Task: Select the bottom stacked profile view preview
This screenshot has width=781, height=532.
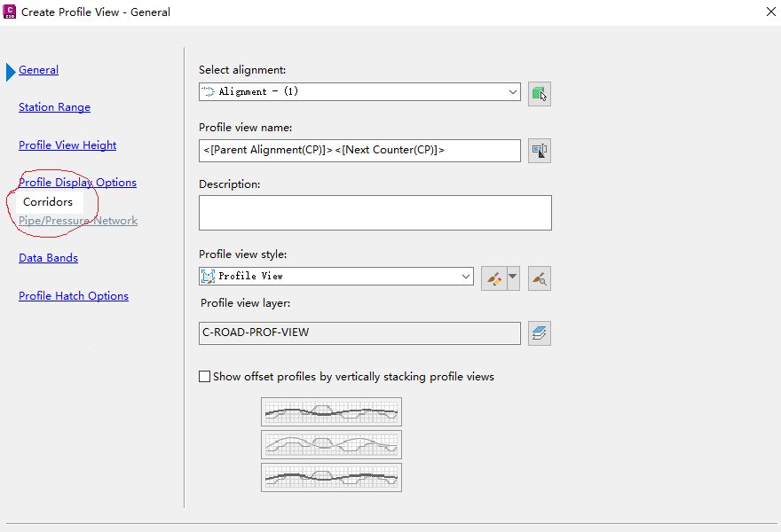Action: tap(331, 477)
